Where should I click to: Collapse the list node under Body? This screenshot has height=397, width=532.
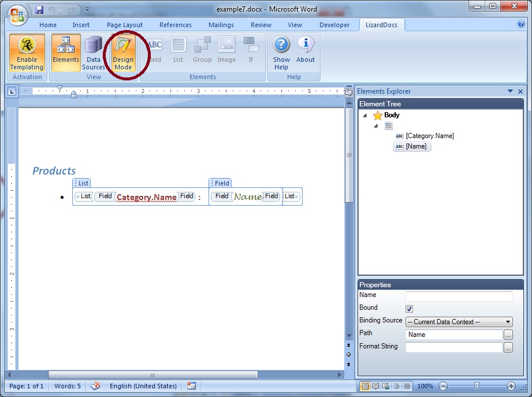[375, 126]
